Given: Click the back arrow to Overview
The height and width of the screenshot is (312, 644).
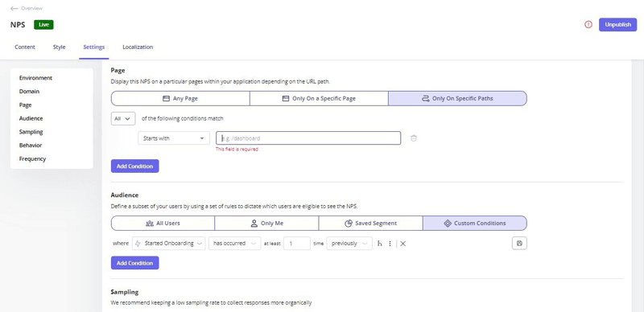Looking at the screenshot, I should (14, 9).
